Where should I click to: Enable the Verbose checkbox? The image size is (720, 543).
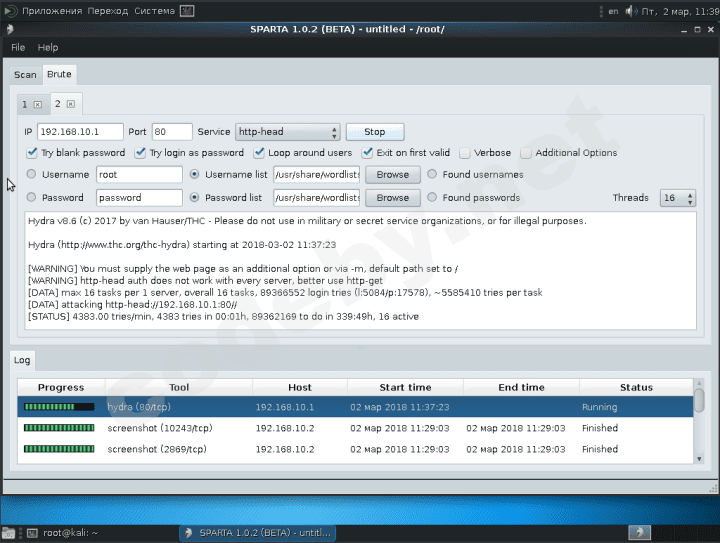click(465, 153)
